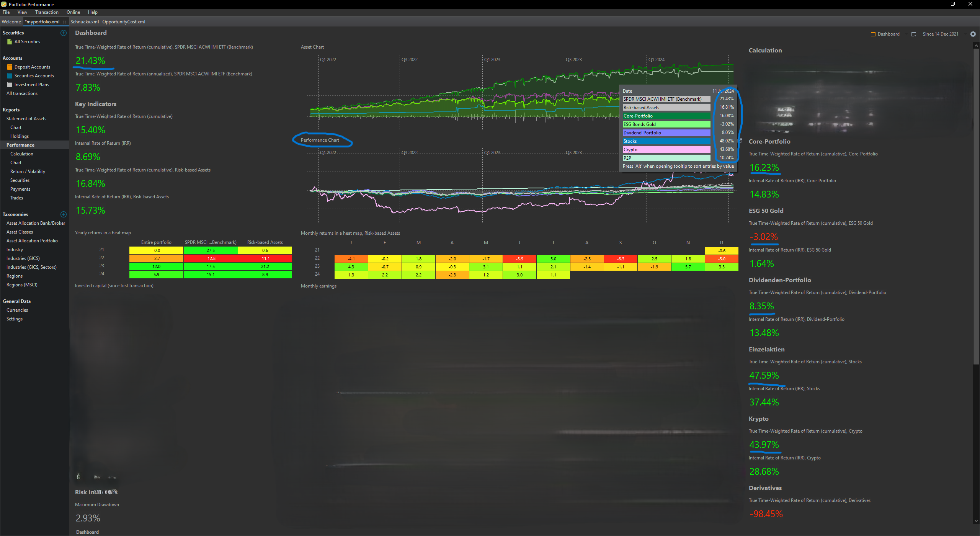The height and width of the screenshot is (536, 980).
Task: Click the dashboard vertical scrollbar
Action: [976, 207]
